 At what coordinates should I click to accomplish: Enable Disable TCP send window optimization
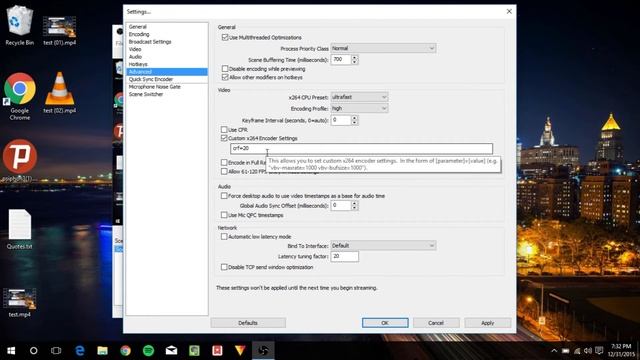[x=224, y=267]
